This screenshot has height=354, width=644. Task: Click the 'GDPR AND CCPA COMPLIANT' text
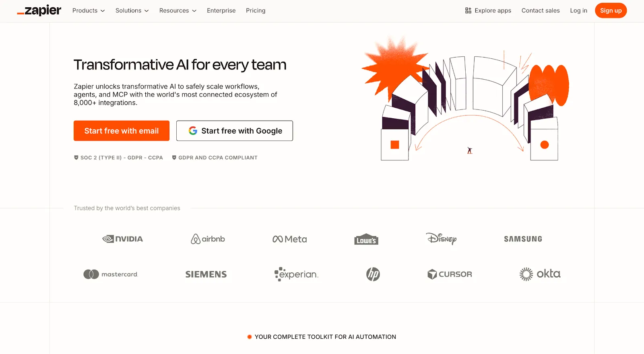[x=218, y=158]
